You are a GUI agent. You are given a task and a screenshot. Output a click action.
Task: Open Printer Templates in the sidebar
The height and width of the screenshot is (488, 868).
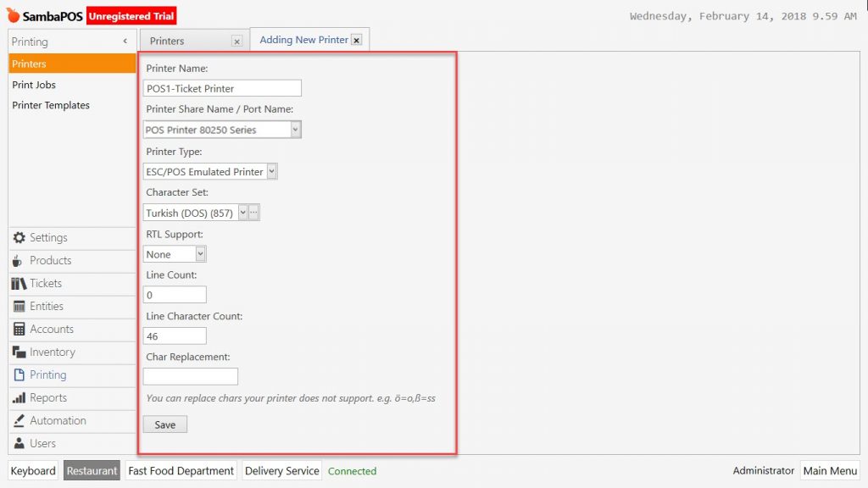click(51, 105)
